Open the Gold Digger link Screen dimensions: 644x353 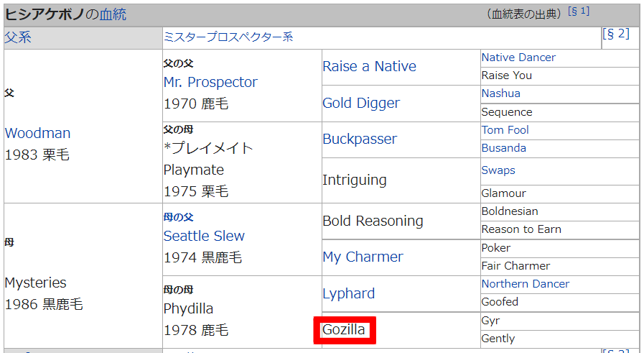pyautogui.click(x=360, y=103)
